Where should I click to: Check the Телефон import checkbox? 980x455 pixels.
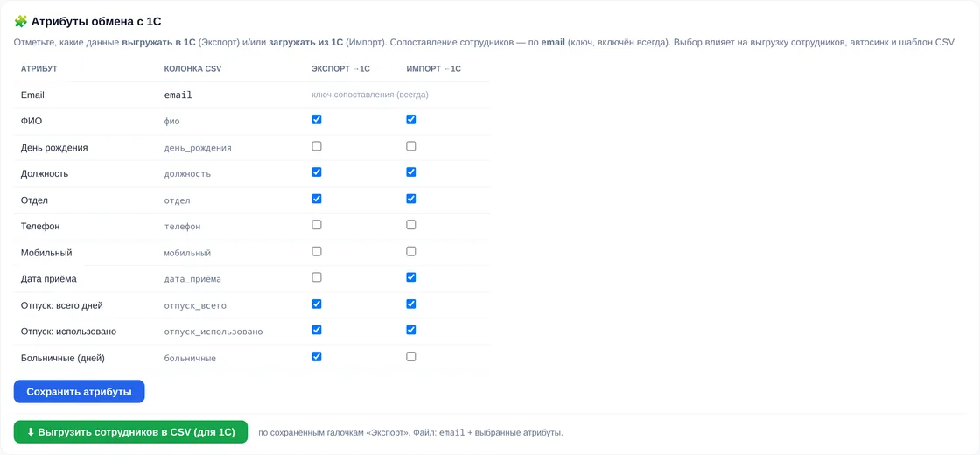410,225
